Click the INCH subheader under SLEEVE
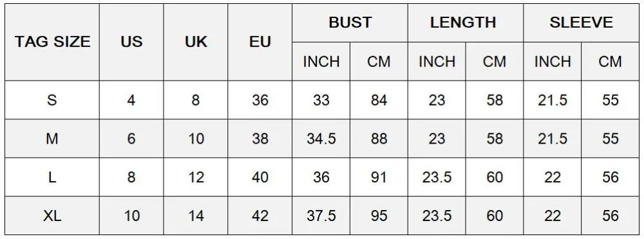The image size is (644, 239). tap(553, 62)
